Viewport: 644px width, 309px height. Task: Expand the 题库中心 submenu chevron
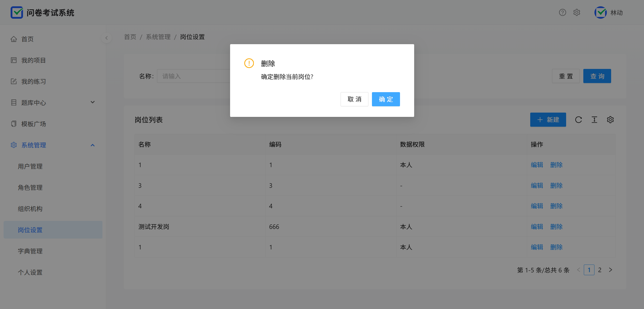(93, 102)
